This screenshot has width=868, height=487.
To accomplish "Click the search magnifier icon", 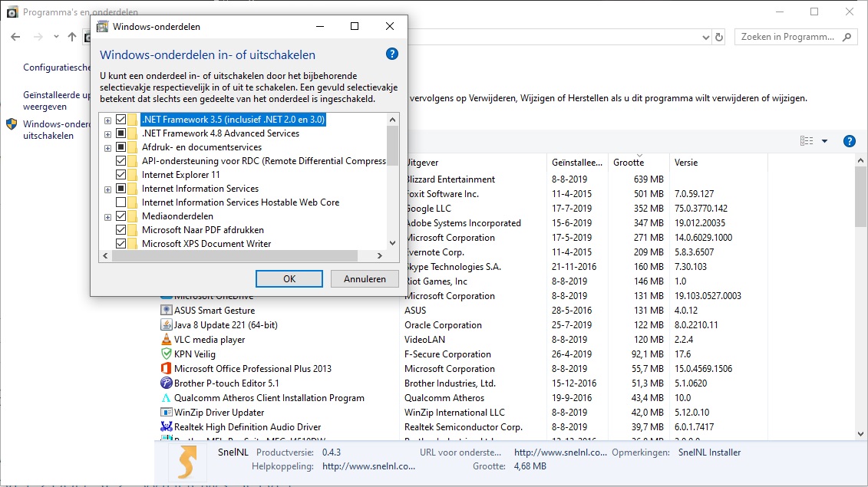I will (847, 37).
